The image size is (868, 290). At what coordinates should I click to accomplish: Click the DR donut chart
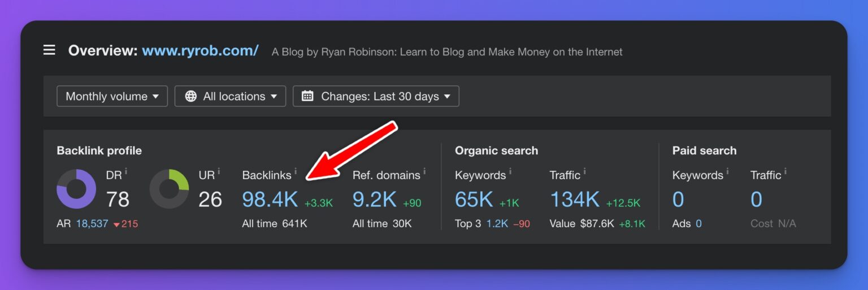pos(76,189)
